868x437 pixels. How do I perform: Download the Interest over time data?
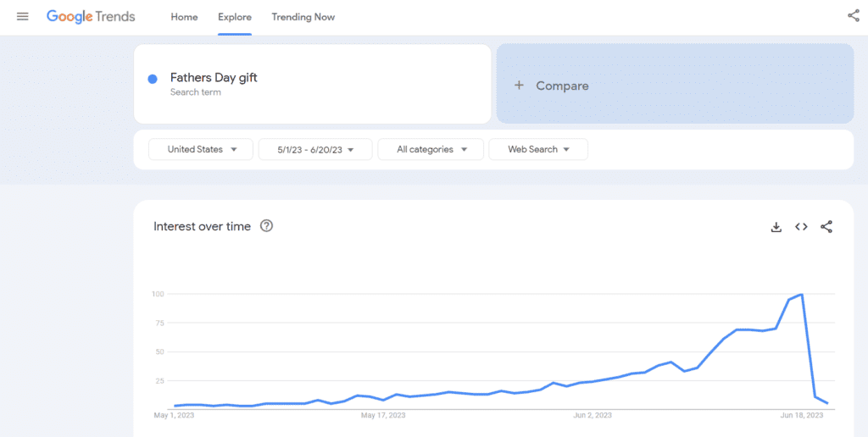776,227
